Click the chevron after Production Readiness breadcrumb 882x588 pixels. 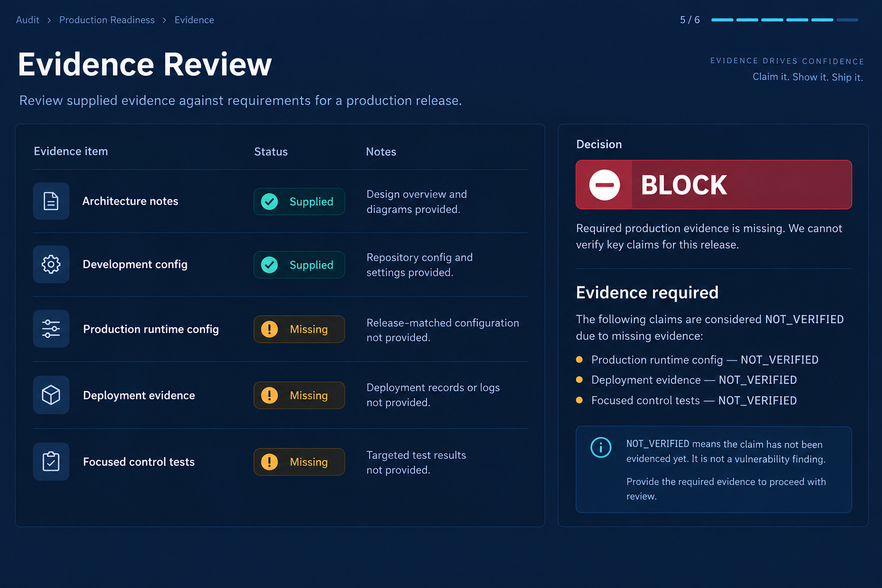[164, 20]
